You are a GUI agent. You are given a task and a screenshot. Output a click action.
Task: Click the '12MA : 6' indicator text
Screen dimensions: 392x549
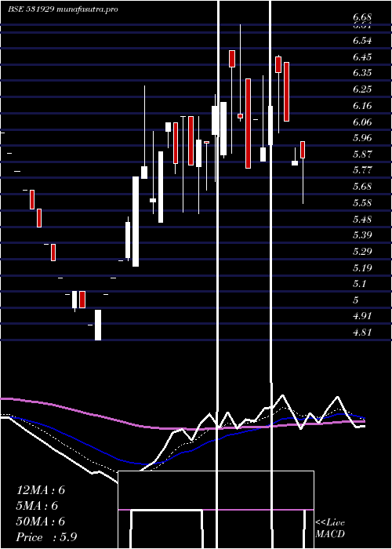41,490
